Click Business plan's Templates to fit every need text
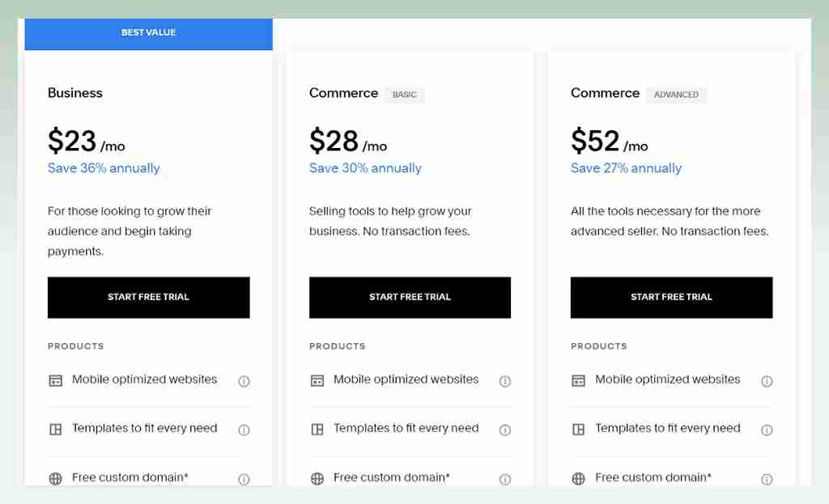Image resolution: width=829 pixels, height=504 pixels. click(144, 428)
